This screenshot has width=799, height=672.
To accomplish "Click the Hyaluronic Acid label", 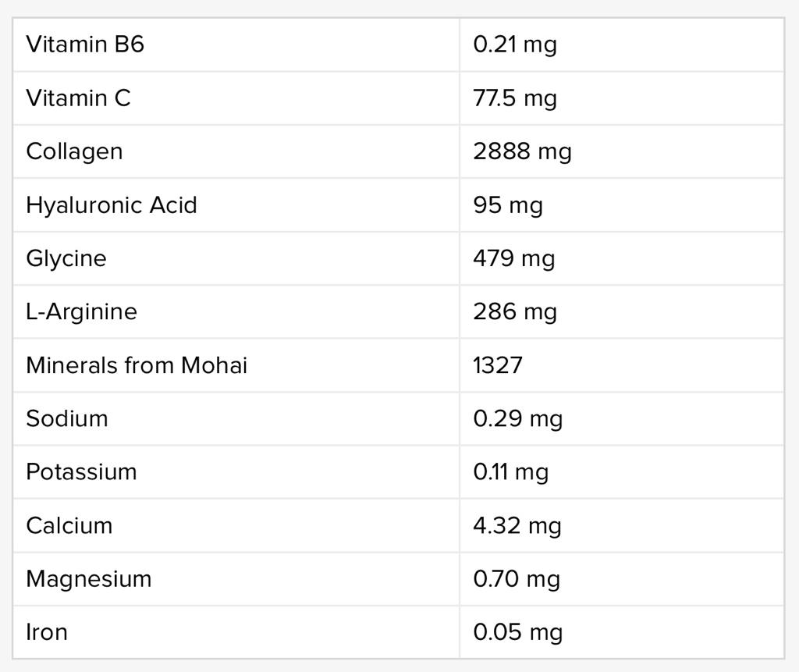I will pos(111,205).
